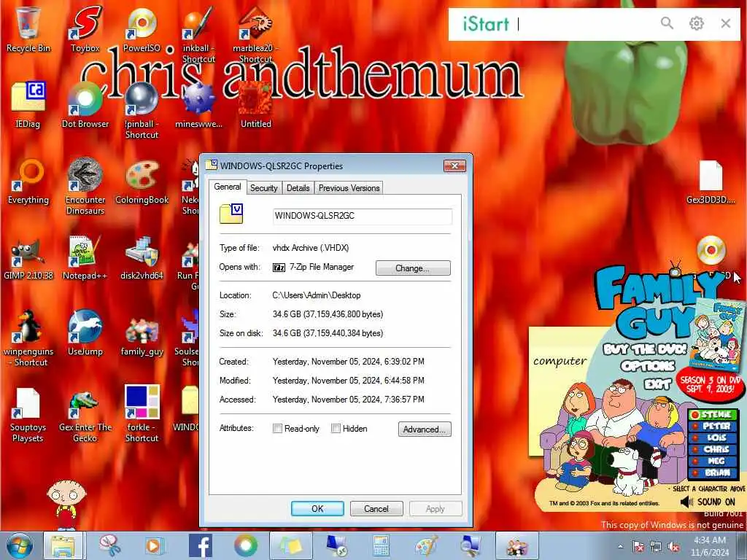Open the Windows Start menu orb
This screenshot has width=747, height=560.
20,545
